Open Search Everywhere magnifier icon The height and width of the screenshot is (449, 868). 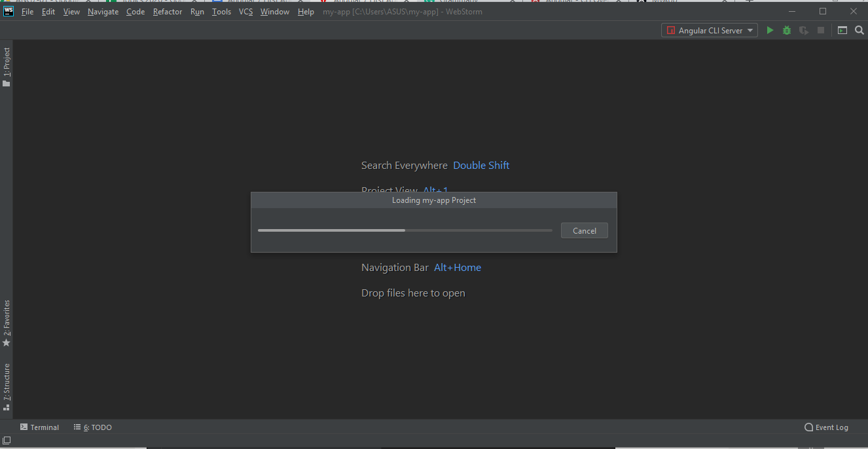pos(859,30)
